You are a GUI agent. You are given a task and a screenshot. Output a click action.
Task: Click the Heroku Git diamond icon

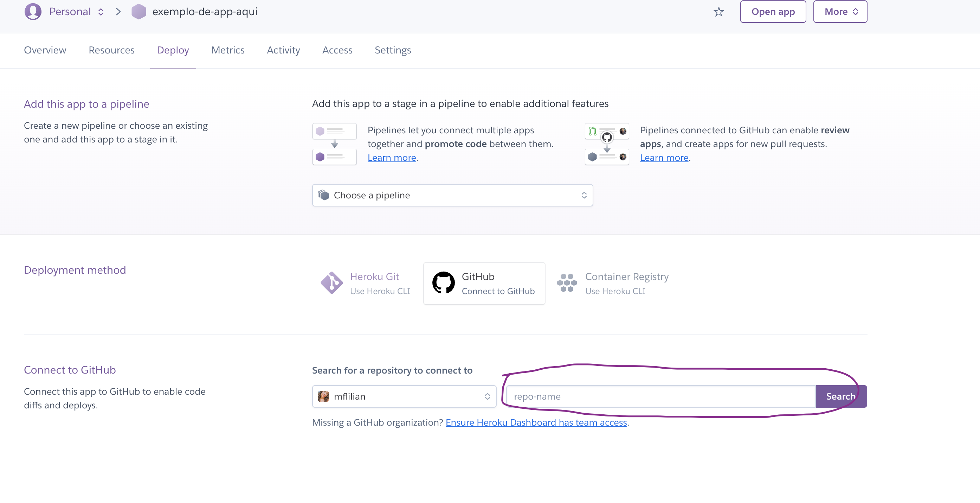pyautogui.click(x=331, y=283)
